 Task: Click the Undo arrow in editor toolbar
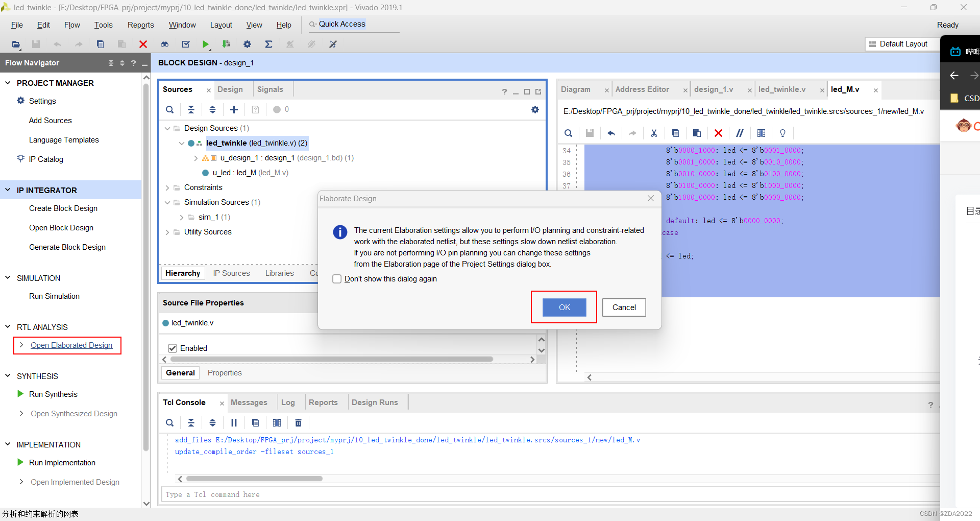tap(611, 133)
